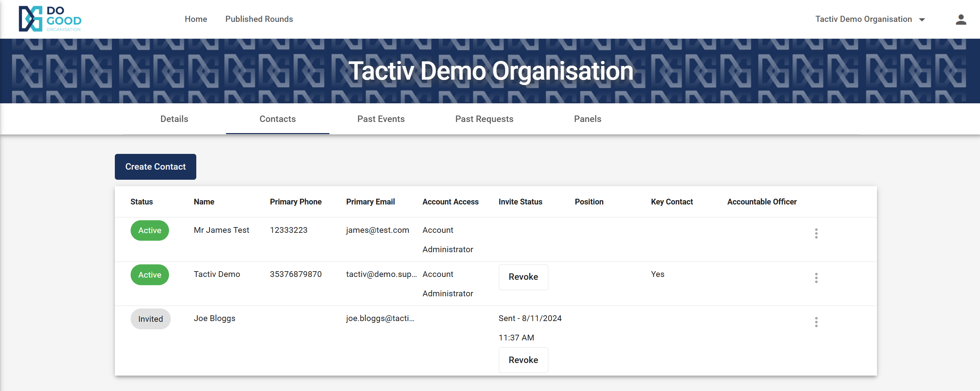Image resolution: width=980 pixels, height=391 pixels.
Task: Revoke invite for Tactiv Demo contact
Action: 523,277
